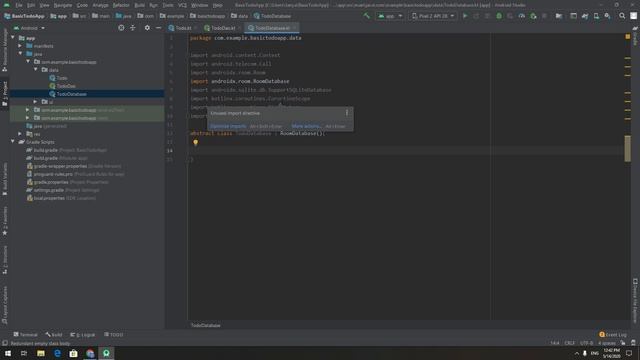Viewport: 640px width, 360px height.
Task: Toggle the Resource Manager tool window
Action: tap(5, 51)
